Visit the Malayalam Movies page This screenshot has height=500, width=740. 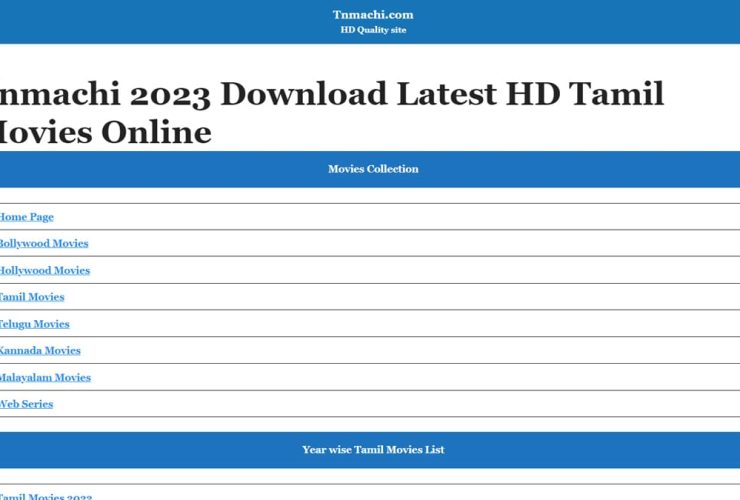tap(45, 378)
